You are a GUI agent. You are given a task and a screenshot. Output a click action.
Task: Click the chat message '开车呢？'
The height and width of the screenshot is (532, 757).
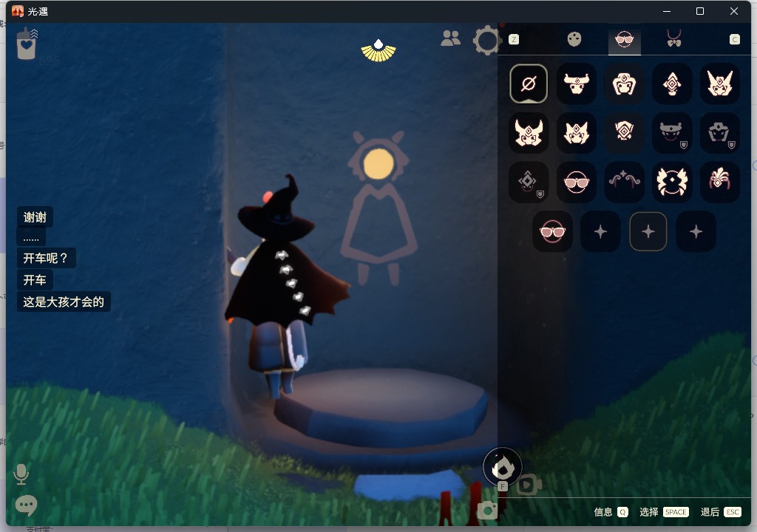pos(47,259)
